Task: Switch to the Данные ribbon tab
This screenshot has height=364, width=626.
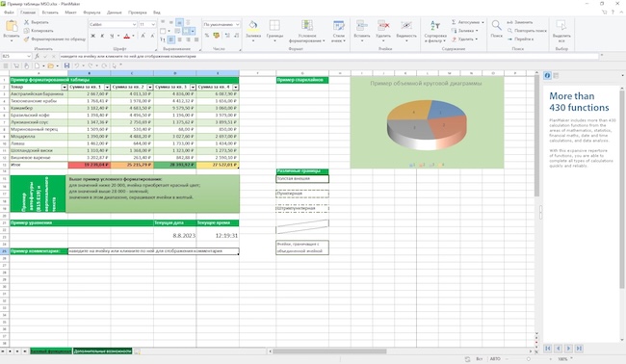Action: click(x=115, y=13)
